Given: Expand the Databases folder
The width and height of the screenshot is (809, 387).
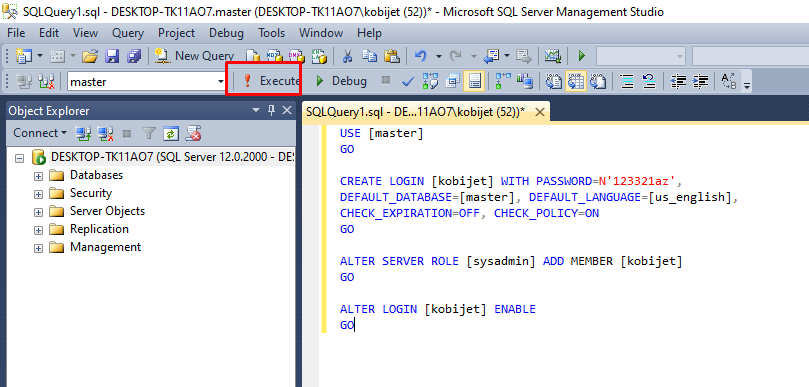Looking at the screenshot, I should (x=38, y=176).
